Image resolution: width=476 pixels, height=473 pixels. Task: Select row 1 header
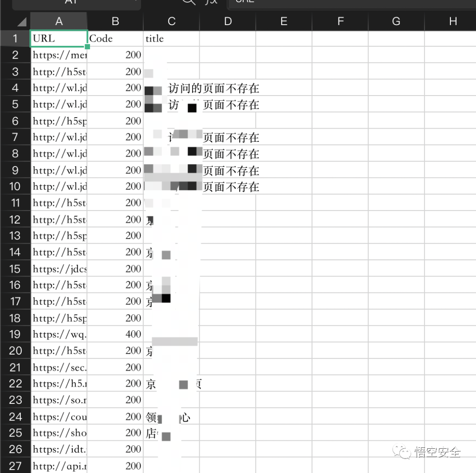(x=15, y=38)
